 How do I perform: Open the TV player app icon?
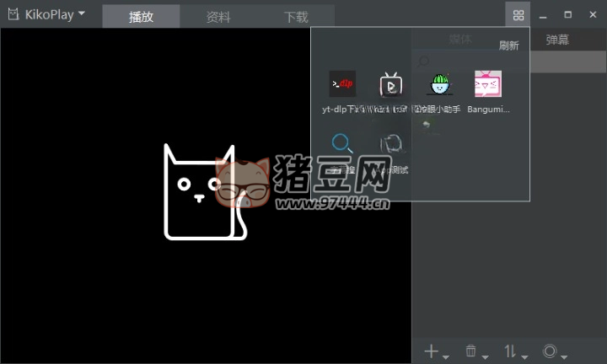click(x=390, y=84)
